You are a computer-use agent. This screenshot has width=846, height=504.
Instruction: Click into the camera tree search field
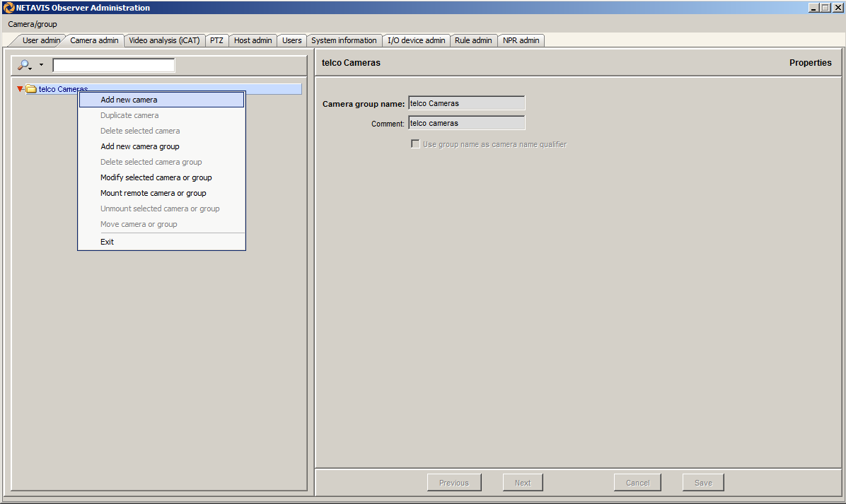point(113,66)
